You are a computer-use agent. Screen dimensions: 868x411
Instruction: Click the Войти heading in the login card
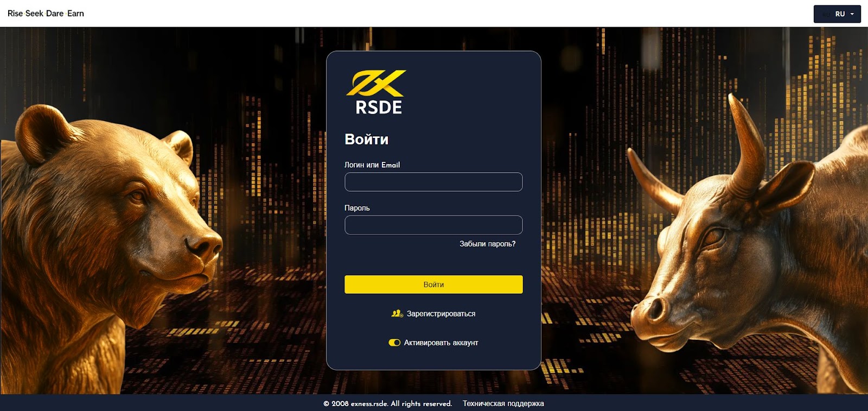point(366,140)
